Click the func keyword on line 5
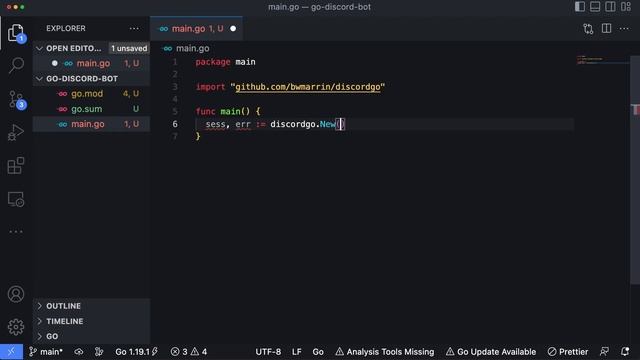Image resolution: width=640 pixels, height=360 pixels. click(x=205, y=111)
